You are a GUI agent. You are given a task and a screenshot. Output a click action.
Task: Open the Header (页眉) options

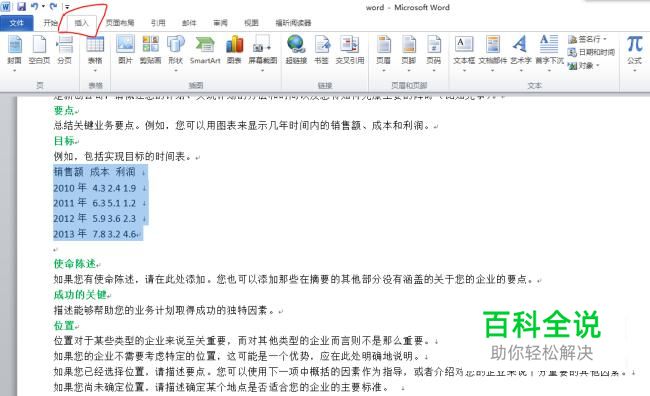pos(383,50)
